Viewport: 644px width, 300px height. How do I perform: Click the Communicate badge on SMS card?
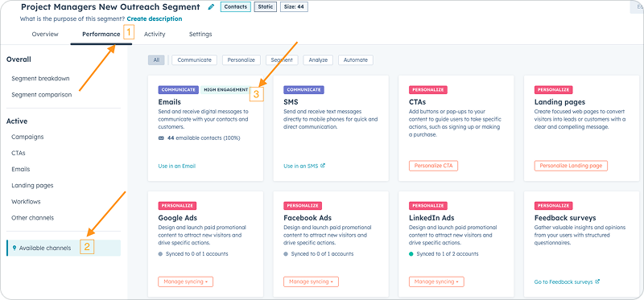(x=304, y=90)
